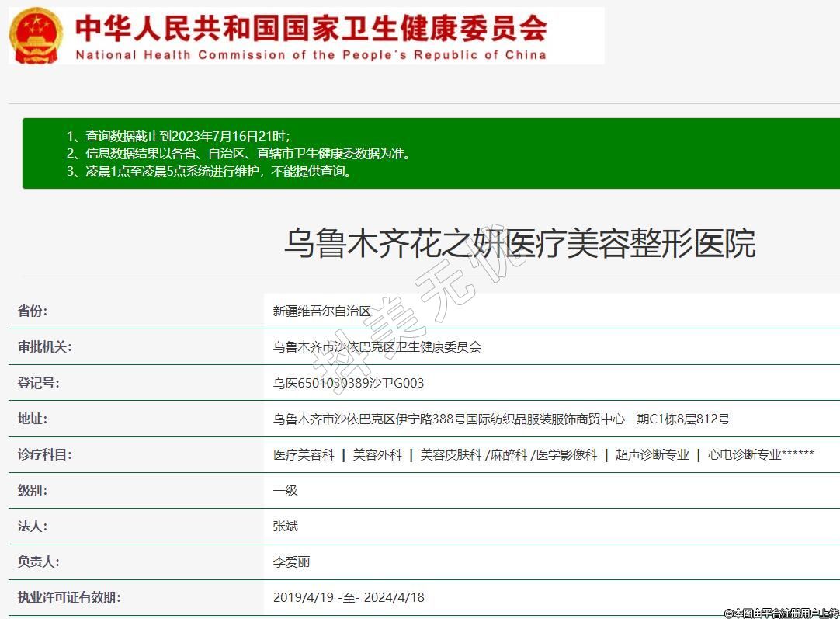Click the 省份 row label
This screenshot has width=840, height=619.
[x=33, y=311]
